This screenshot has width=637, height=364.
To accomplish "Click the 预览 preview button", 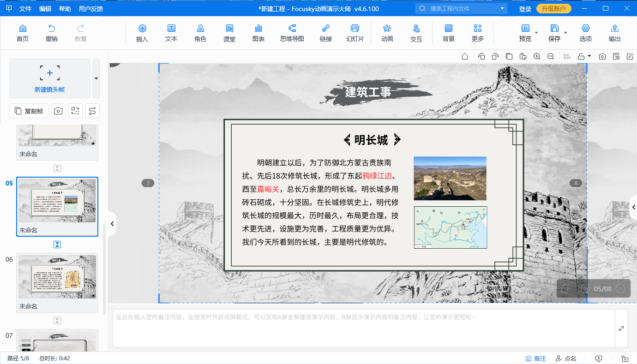I will click(525, 33).
